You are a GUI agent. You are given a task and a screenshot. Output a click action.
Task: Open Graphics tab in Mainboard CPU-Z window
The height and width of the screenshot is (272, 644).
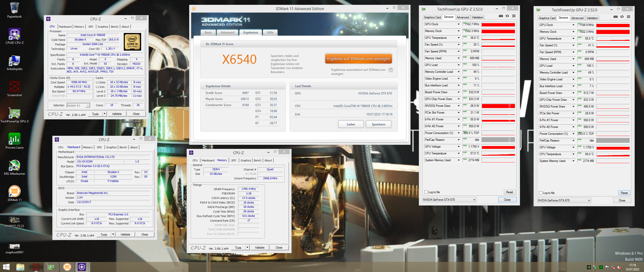coord(111,148)
